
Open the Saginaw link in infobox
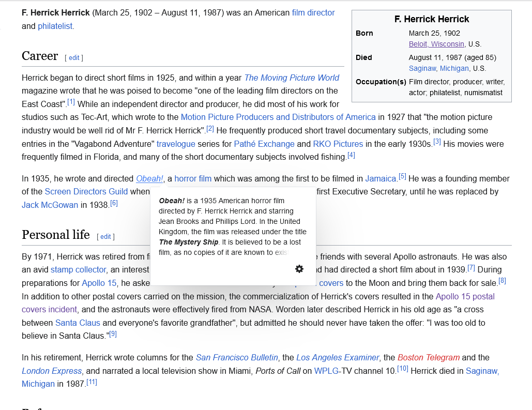pyautogui.click(x=422, y=69)
